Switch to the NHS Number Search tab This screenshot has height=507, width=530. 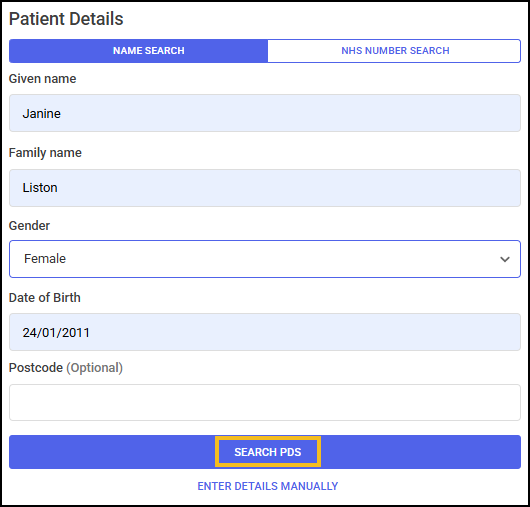point(394,51)
